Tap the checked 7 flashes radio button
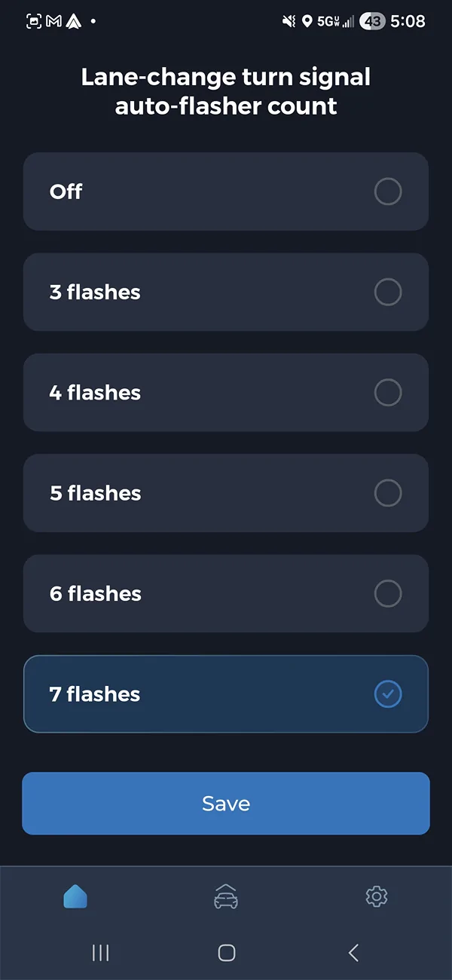452x980 pixels. coord(388,694)
